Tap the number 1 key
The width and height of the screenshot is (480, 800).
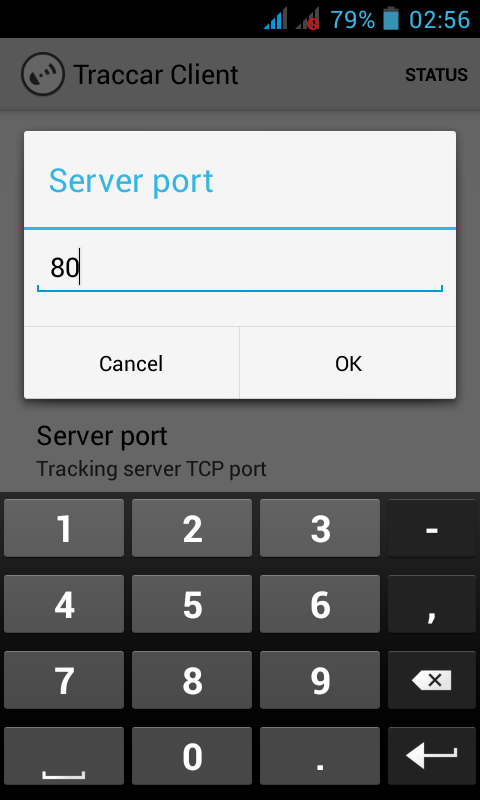coord(64,528)
